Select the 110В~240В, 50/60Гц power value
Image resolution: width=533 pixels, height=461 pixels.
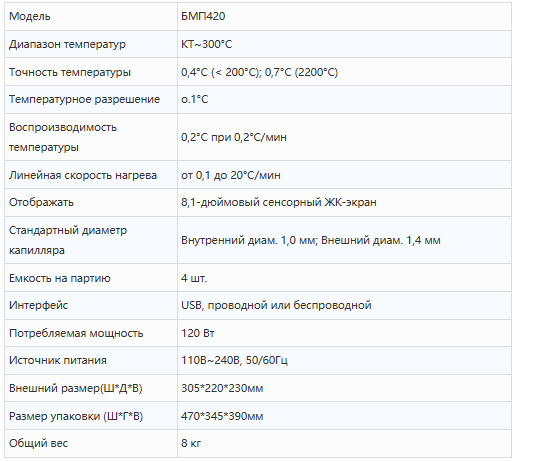pos(234,360)
